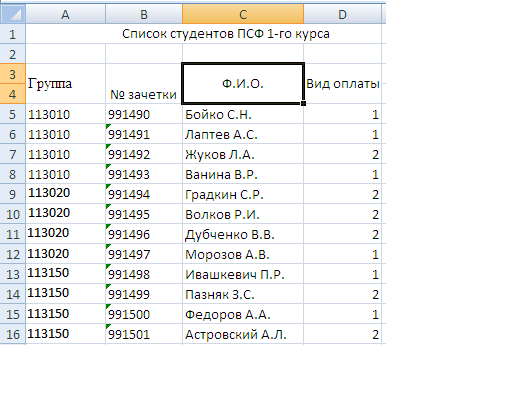Select cell with 'Дубченко В.В.'
This screenshot has width=519, height=395.
(x=243, y=234)
